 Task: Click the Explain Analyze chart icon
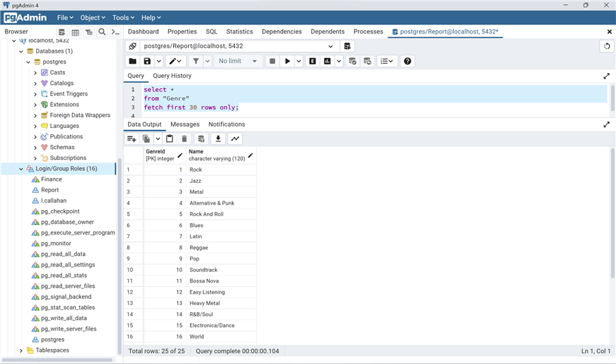[327, 61]
